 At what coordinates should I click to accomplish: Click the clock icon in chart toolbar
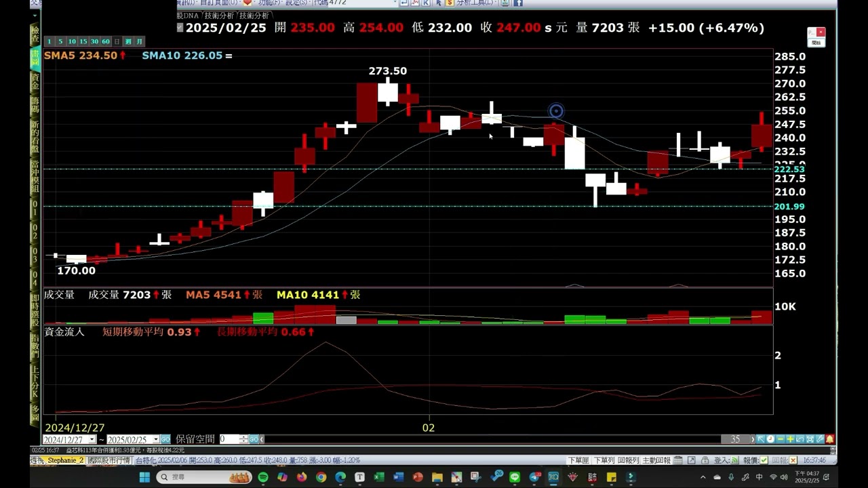770,439
